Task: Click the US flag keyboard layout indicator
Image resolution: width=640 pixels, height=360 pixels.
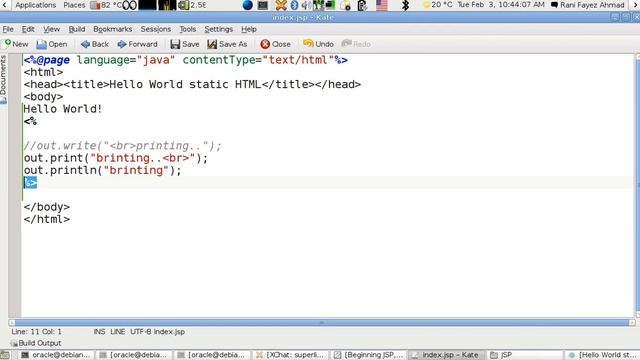Action: (382, 5)
